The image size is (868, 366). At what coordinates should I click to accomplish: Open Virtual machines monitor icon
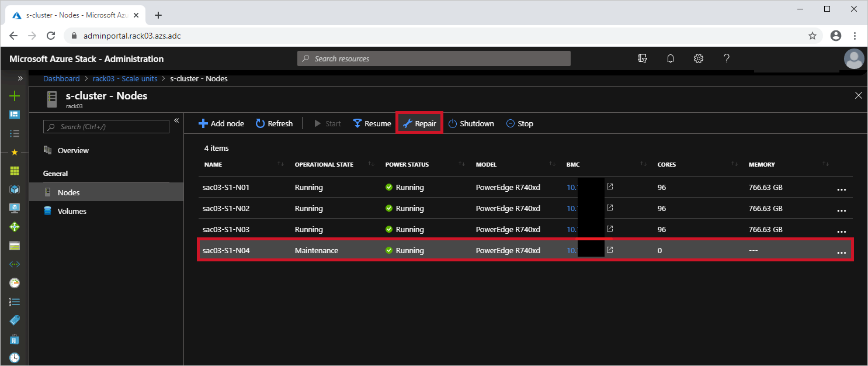[15, 208]
